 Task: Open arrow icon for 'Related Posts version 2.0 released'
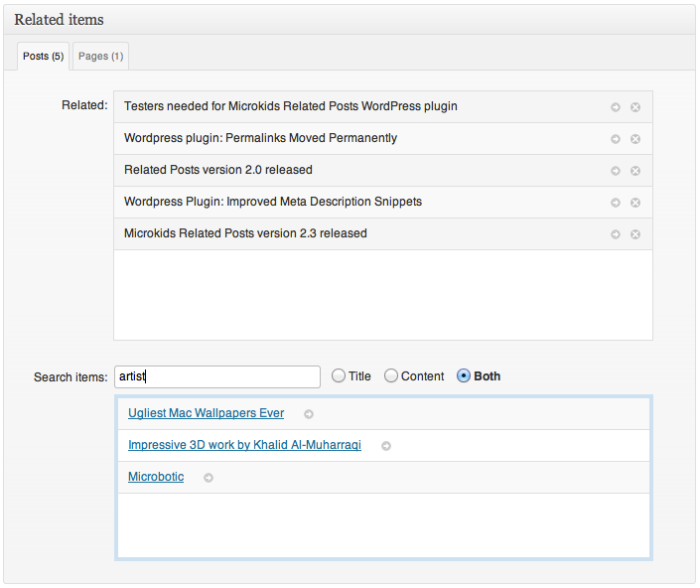click(616, 171)
